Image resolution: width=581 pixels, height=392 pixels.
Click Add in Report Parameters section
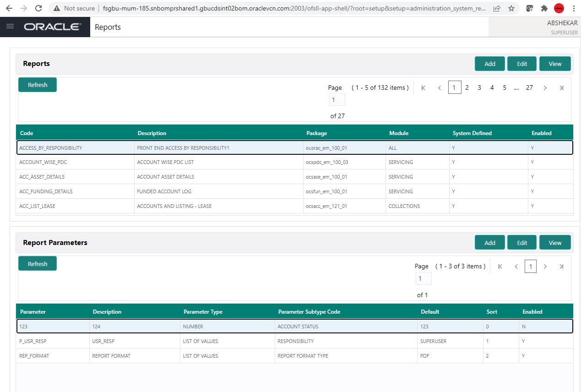(490, 243)
